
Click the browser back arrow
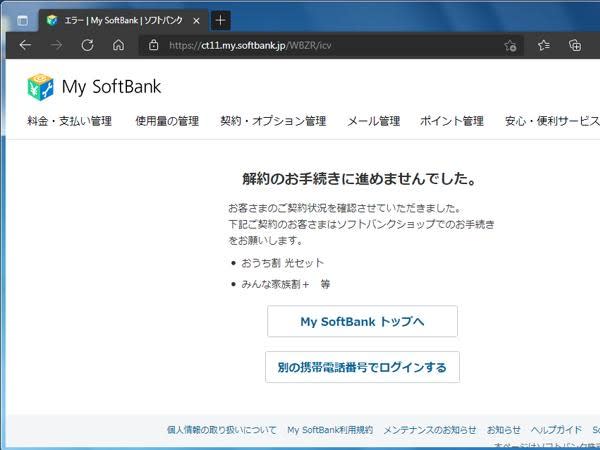(x=25, y=45)
